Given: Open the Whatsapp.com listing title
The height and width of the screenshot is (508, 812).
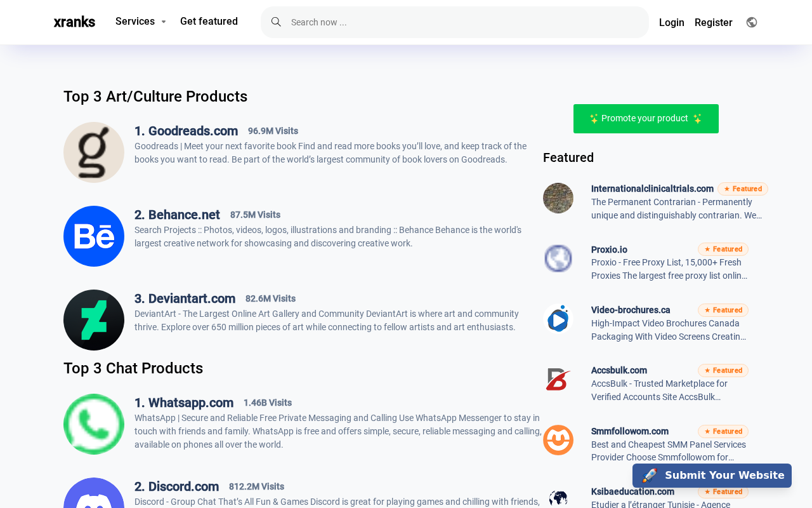Looking at the screenshot, I should (184, 403).
